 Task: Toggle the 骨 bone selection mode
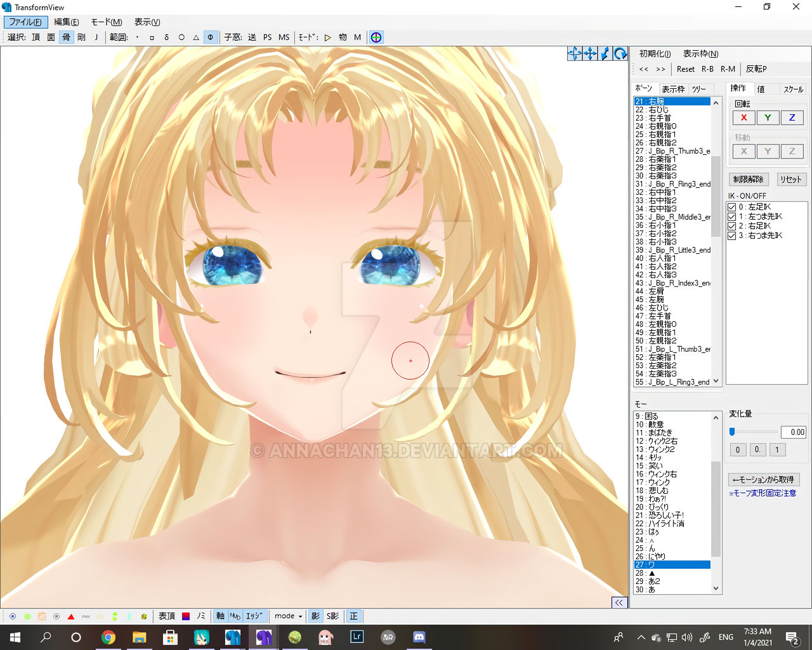pos(66,37)
